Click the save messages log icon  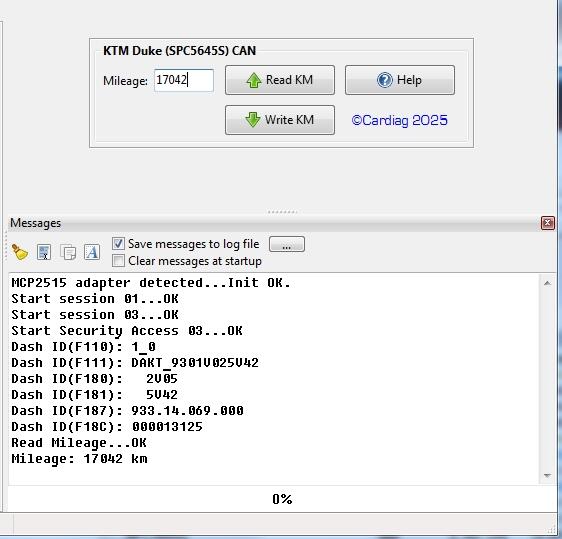click(44, 252)
